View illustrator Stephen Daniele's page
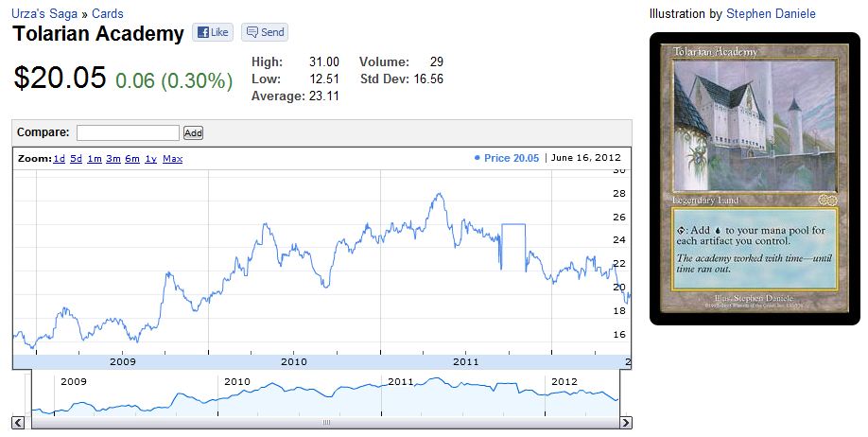 point(771,14)
